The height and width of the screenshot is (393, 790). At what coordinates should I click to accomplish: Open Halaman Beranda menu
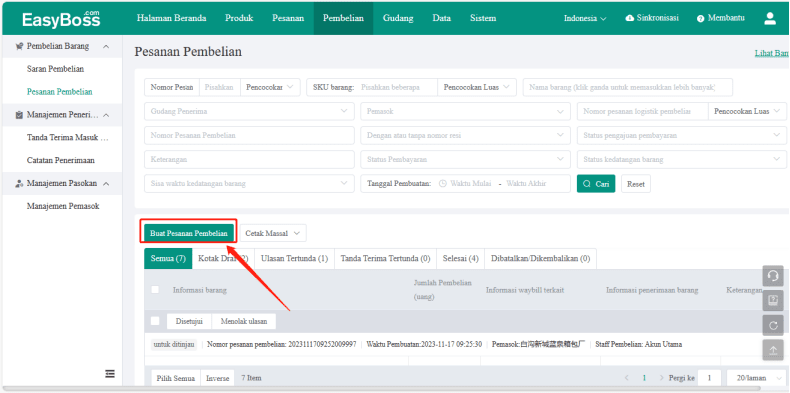pyautogui.click(x=171, y=18)
